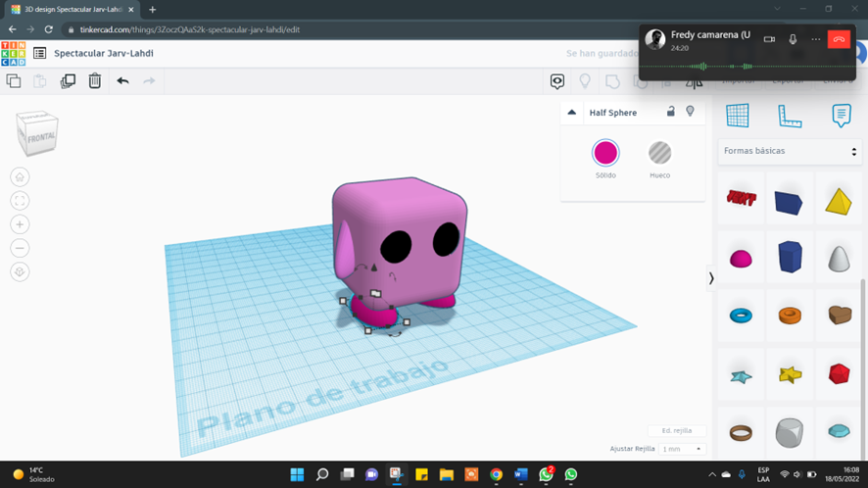Click the Ed. rejilla button
Viewport: 868px width, 488px height.
pyautogui.click(x=677, y=430)
